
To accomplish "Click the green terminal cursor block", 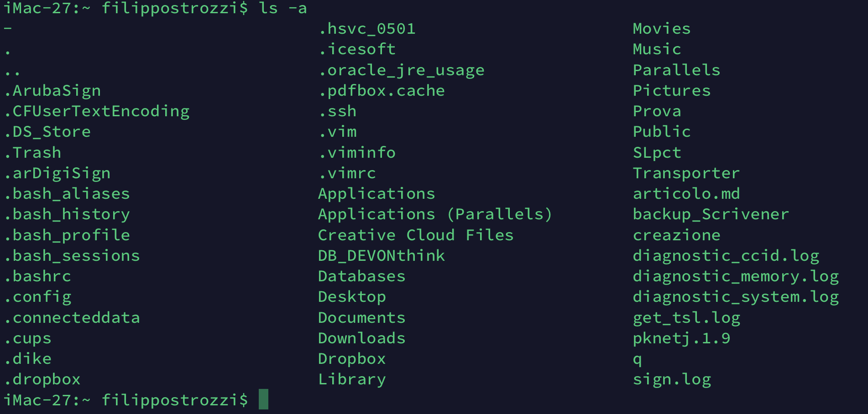I will coord(263,399).
